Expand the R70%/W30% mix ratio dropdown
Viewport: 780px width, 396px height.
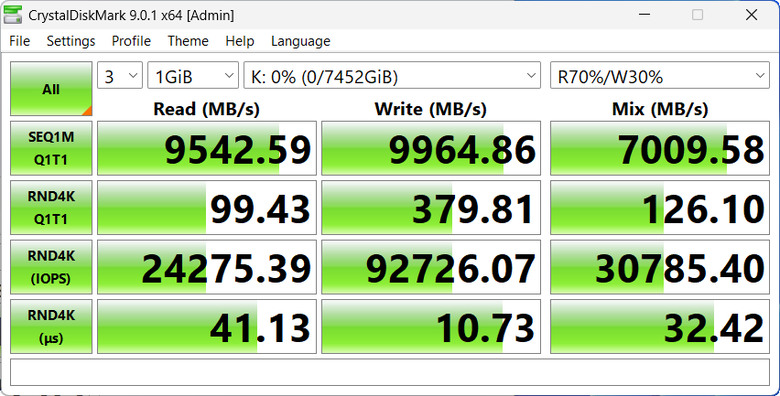tap(660, 76)
